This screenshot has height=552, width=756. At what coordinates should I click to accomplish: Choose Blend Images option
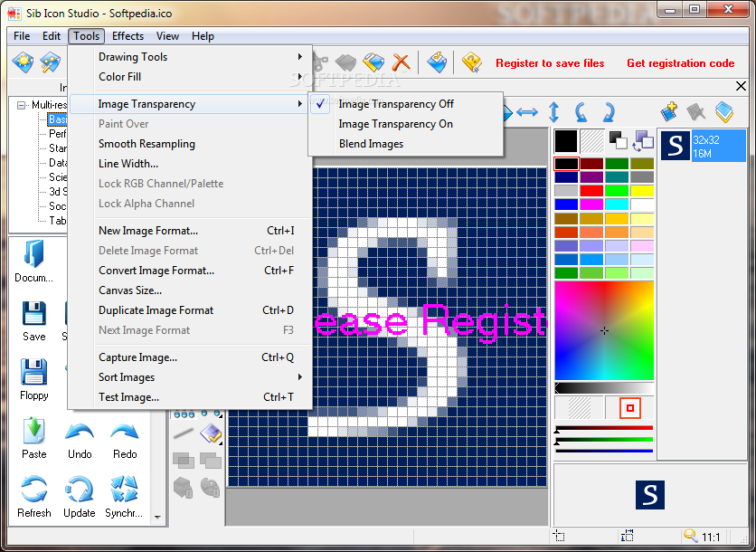click(x=371, y=144)
